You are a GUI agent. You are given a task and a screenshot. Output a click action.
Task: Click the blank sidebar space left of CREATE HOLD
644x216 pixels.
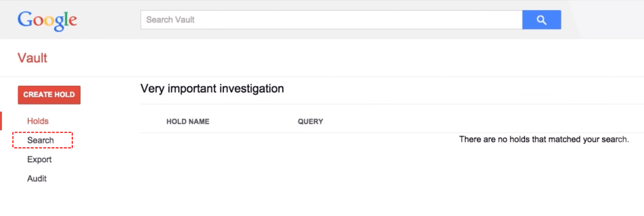pyautogui.click(x=9, y=95)
